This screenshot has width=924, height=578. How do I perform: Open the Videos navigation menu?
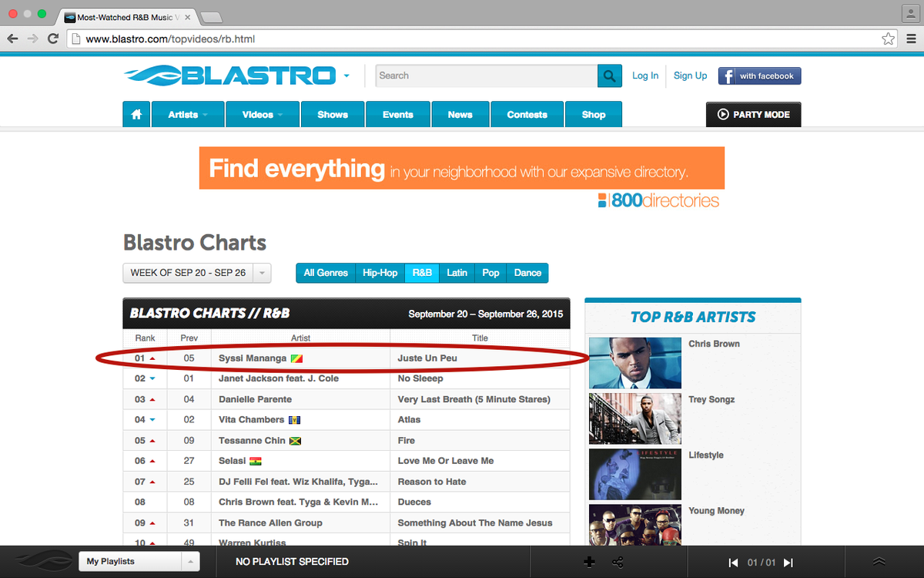(x=262, y=114)
